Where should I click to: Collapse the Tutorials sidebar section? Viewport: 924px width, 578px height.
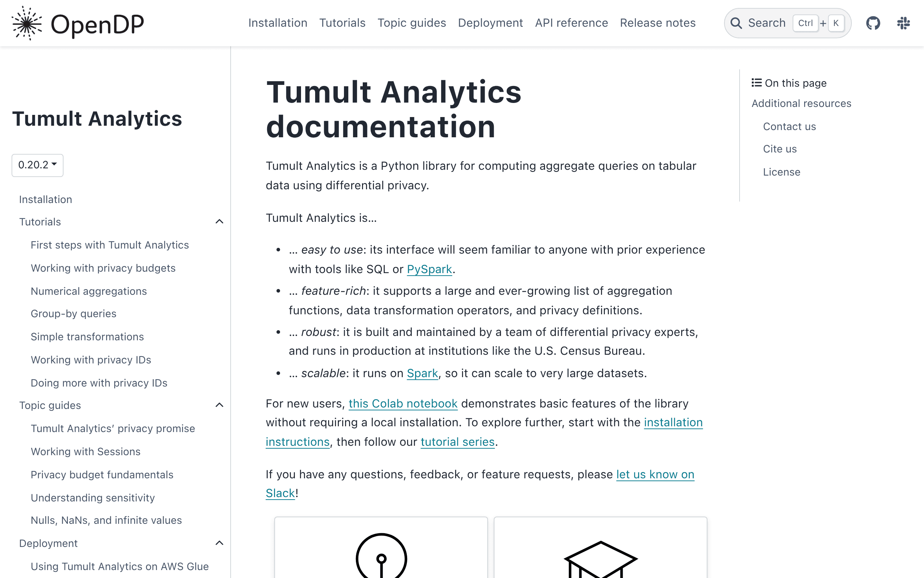pos(219,222)
